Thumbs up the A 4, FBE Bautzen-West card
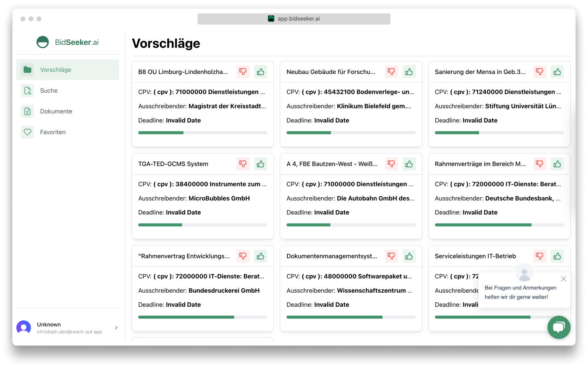Viewport: 588px width, 368px height. pyautogui.click(x=409, y=164)
